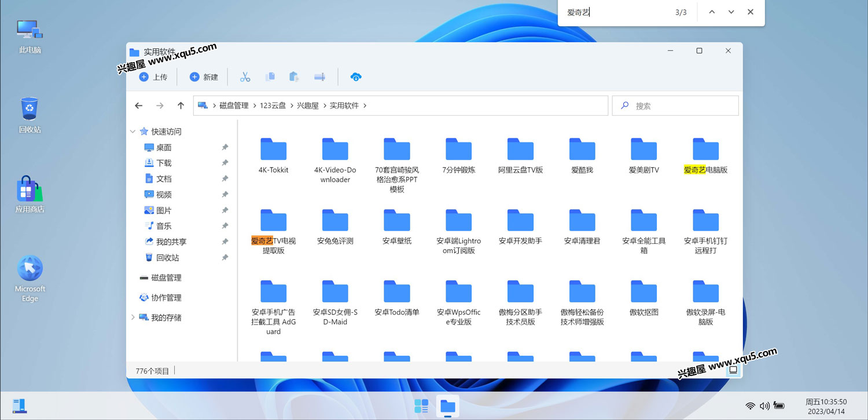
Task: Select the 安卓清理君 folder
Action: point(582,227)
